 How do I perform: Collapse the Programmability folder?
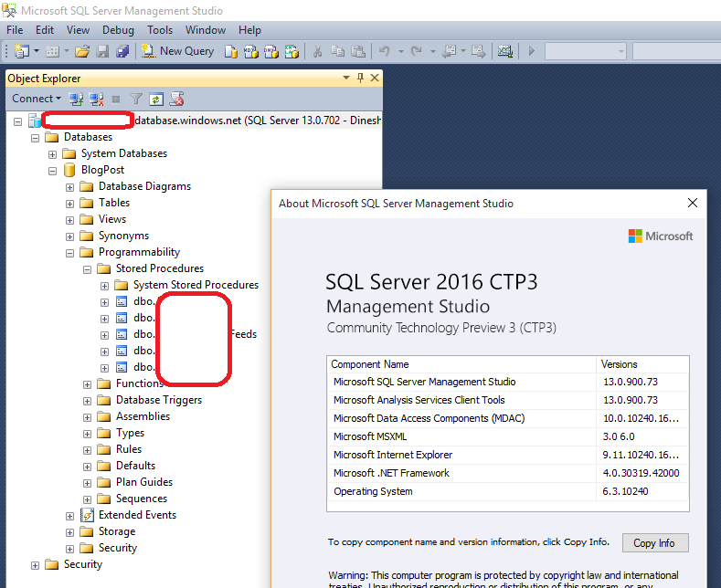(x=69, y=254)
